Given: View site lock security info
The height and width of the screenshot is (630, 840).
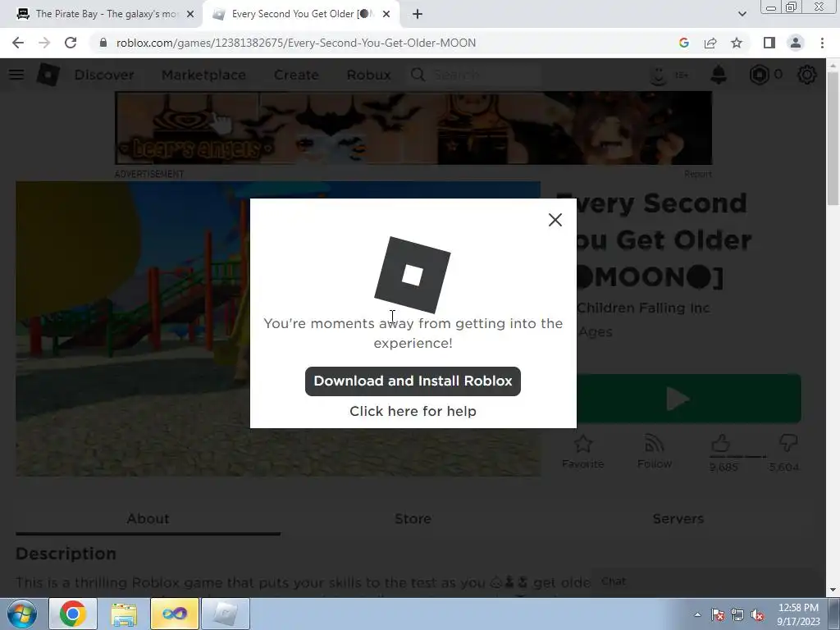Looking at the screenshot, I should 103,43.
